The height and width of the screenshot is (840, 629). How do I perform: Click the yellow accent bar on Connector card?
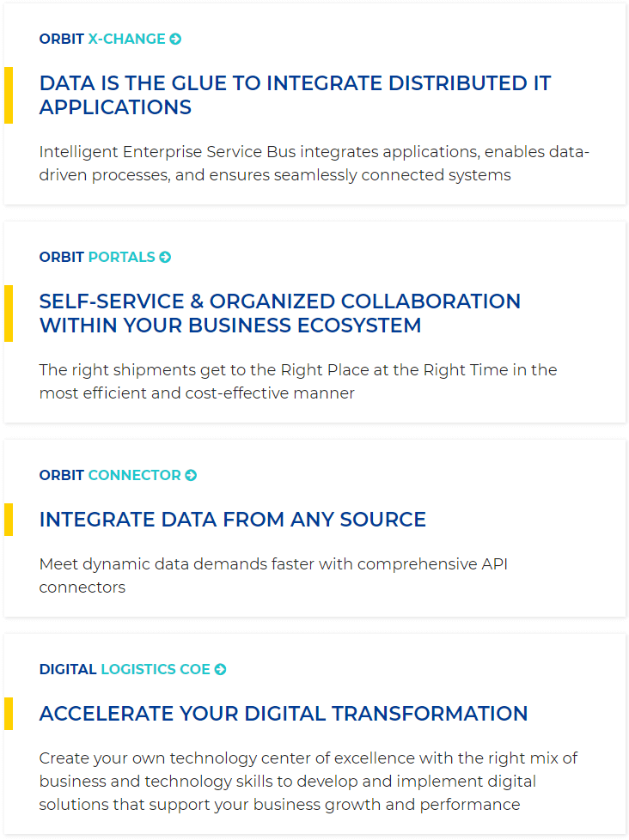(9, 520)
